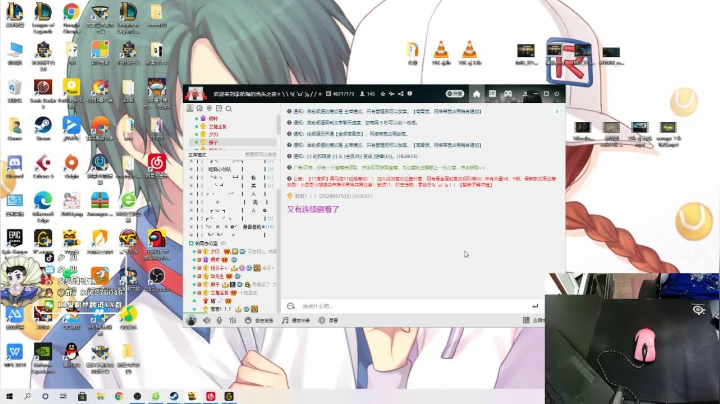Open the app center grid icon bottom right
Viewport: 720px width, 404px height.
point(526,320)
